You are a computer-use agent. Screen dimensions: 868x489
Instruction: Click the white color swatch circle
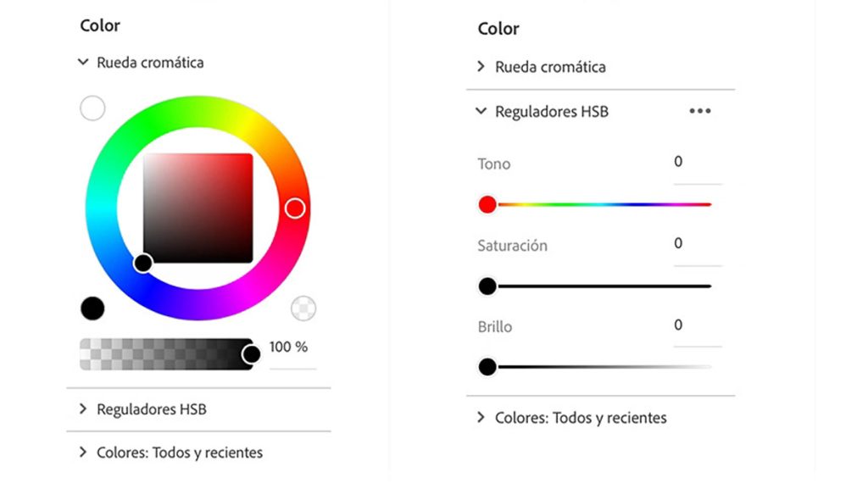92,108
